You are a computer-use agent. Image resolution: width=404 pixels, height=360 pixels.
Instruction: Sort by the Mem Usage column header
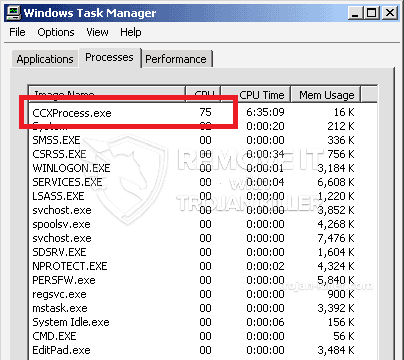click(326, 95)
